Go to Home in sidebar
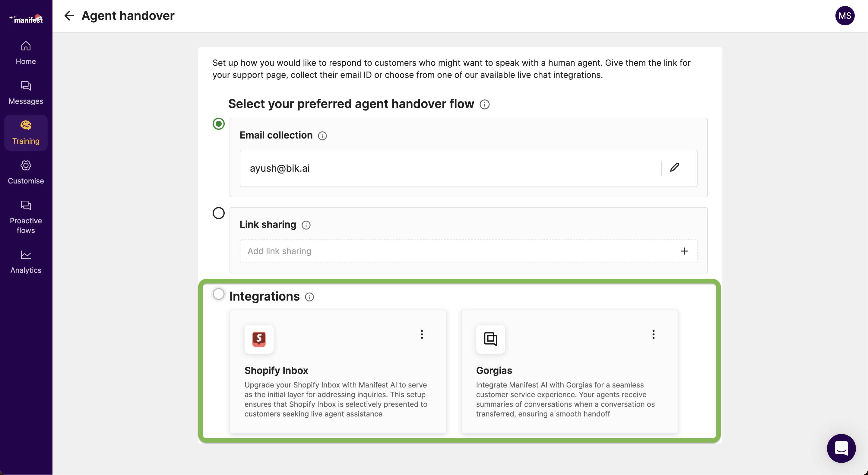The width and height of the screenshot is (868, 475). coord(26,53)
